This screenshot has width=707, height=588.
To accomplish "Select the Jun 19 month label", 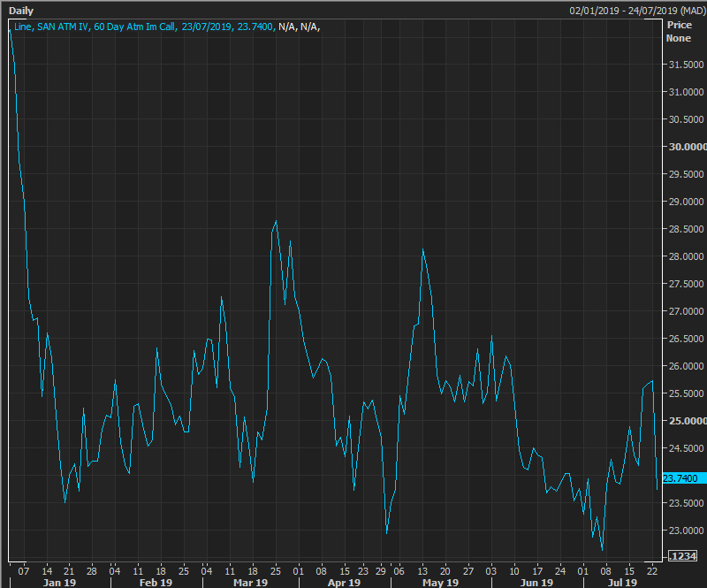I will click(536, 583).
